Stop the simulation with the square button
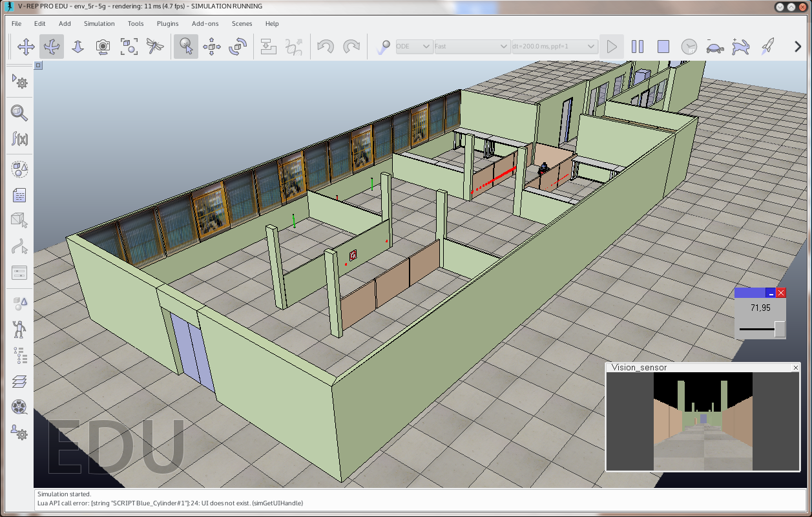The image size is (812, 517). coord(663,47)
